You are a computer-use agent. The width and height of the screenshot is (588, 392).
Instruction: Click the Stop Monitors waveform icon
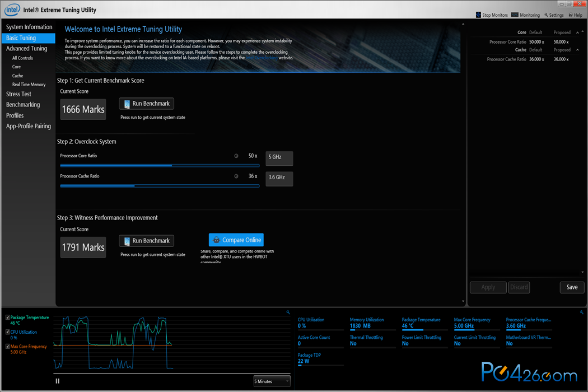(478, 15)
